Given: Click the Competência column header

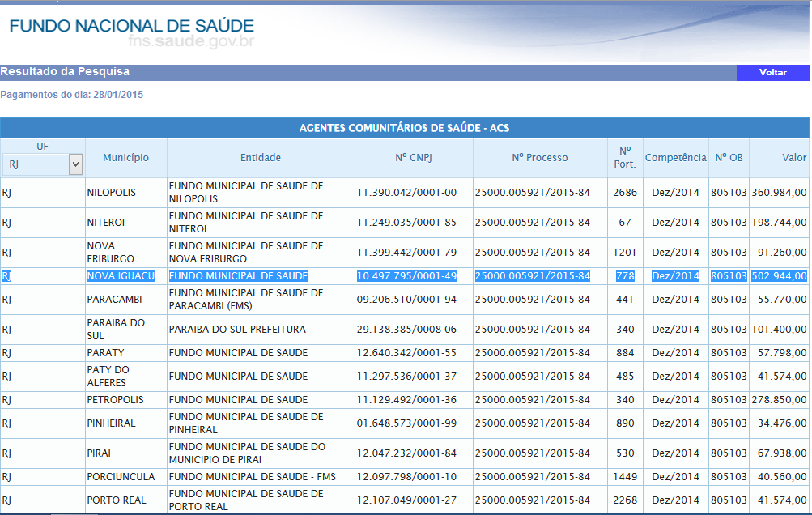Looking at the screenshot, I should click(675, 158).
